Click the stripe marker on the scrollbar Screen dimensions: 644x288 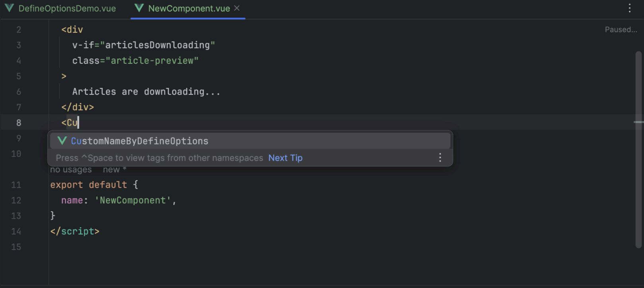click(x=638, y=122)
